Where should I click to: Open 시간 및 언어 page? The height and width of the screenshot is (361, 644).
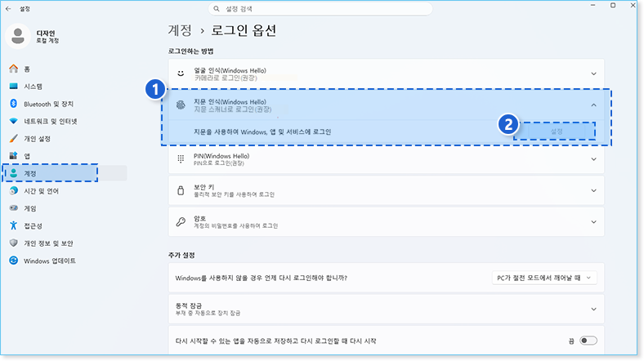pos(41,191)
